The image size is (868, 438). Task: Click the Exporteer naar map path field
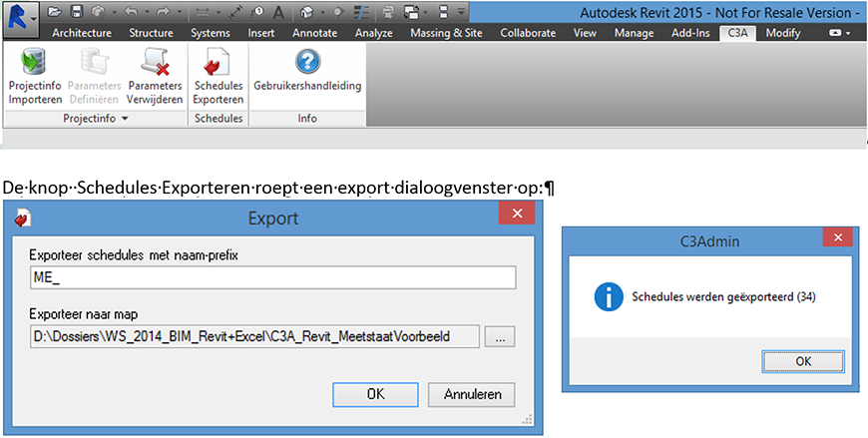point(254,336)
